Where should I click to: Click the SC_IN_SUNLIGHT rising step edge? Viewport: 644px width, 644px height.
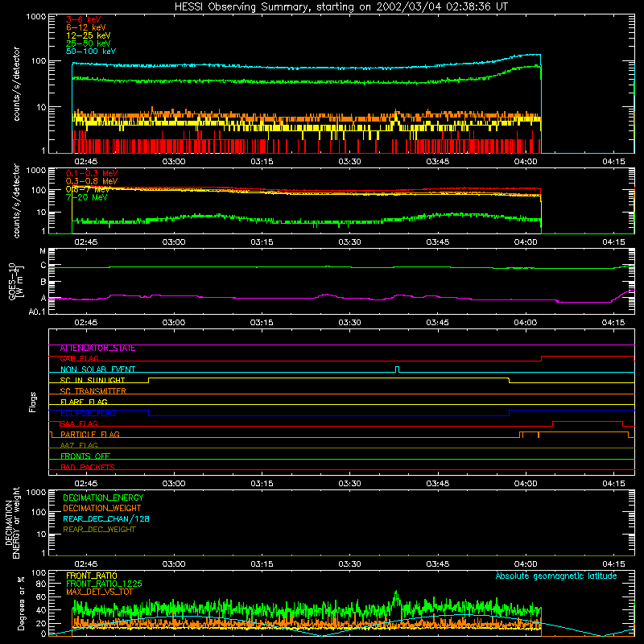pyautogui.click(x=148, y=380)
